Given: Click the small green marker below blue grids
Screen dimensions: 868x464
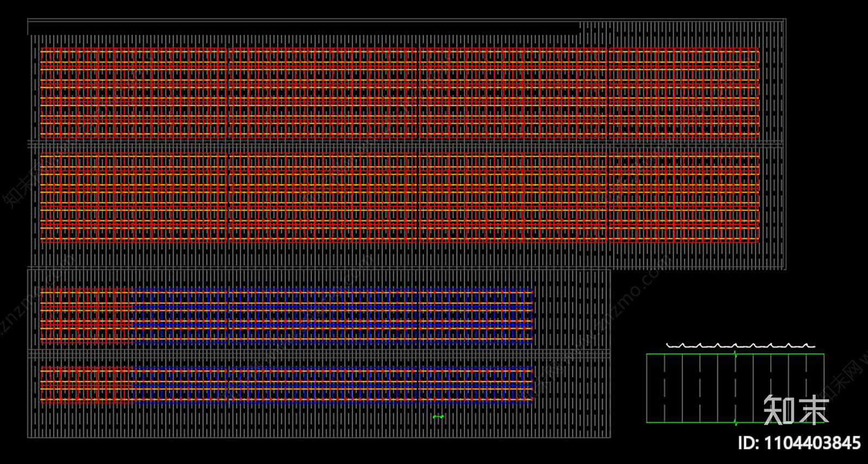Looking at the screenshot, I should [x=438, y=417].
